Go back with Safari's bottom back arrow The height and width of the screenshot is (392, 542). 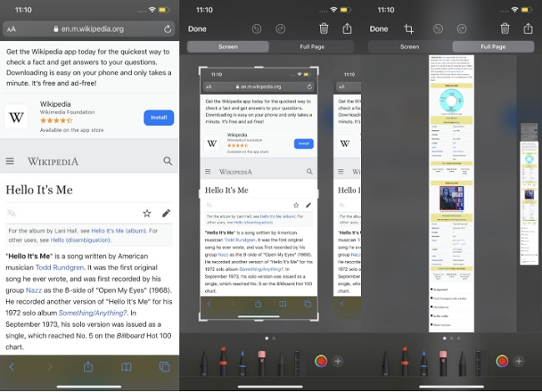(12, 367)
